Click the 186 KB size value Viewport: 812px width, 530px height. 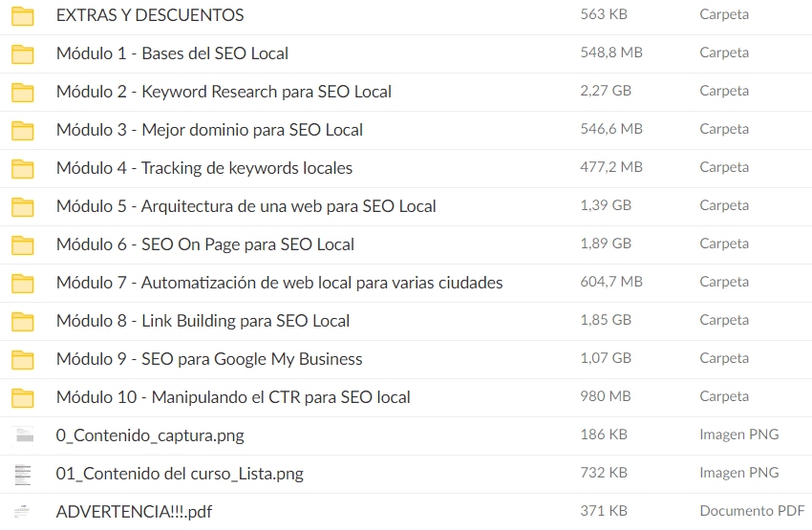[x=604, y=435]
